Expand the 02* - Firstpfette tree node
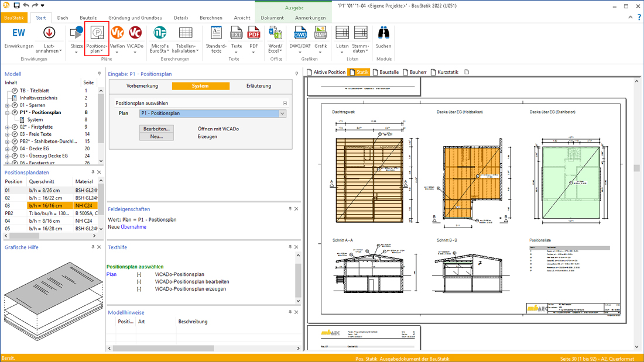The image size is (644, 362). coord(7,127)
